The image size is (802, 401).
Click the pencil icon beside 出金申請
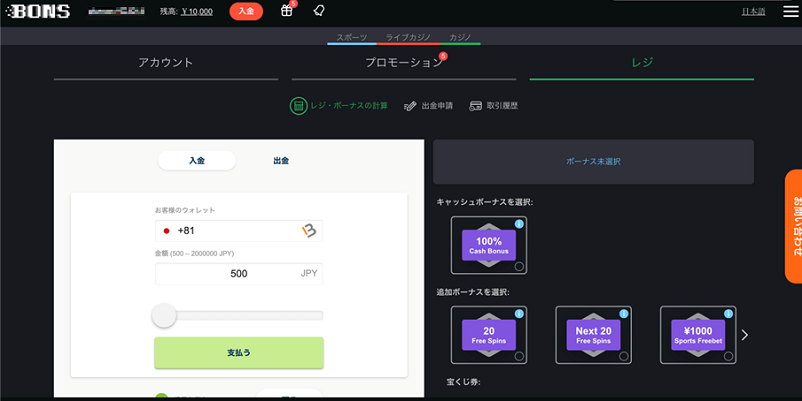[x=410, y=106]
